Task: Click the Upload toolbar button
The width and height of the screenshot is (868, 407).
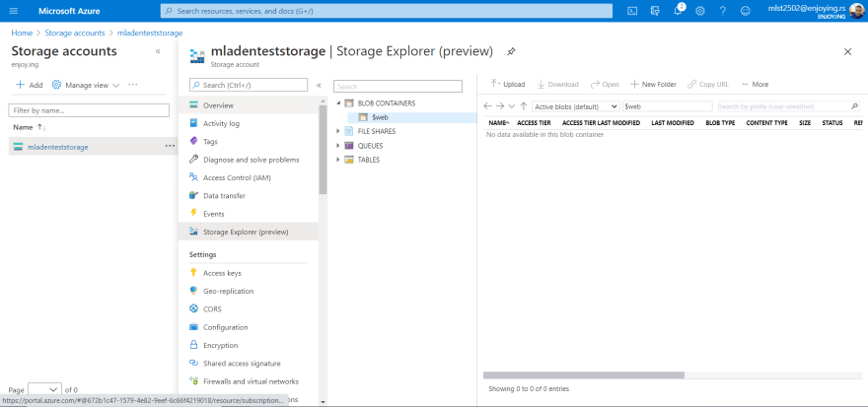Action: coord(508,84)
